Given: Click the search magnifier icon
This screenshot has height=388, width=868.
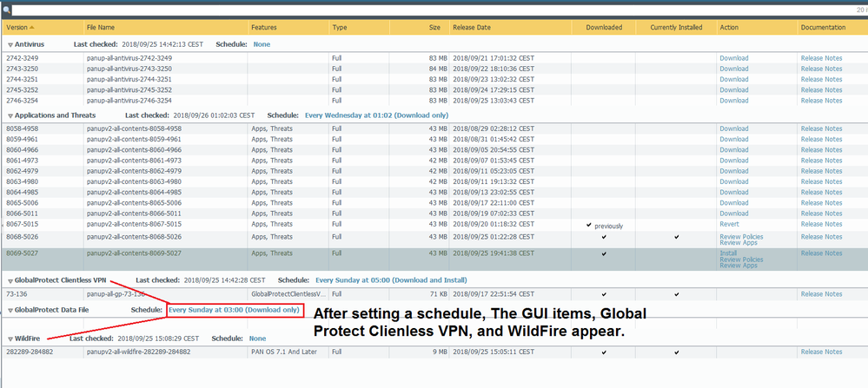Looking at the screenshot, I should 7,10.
